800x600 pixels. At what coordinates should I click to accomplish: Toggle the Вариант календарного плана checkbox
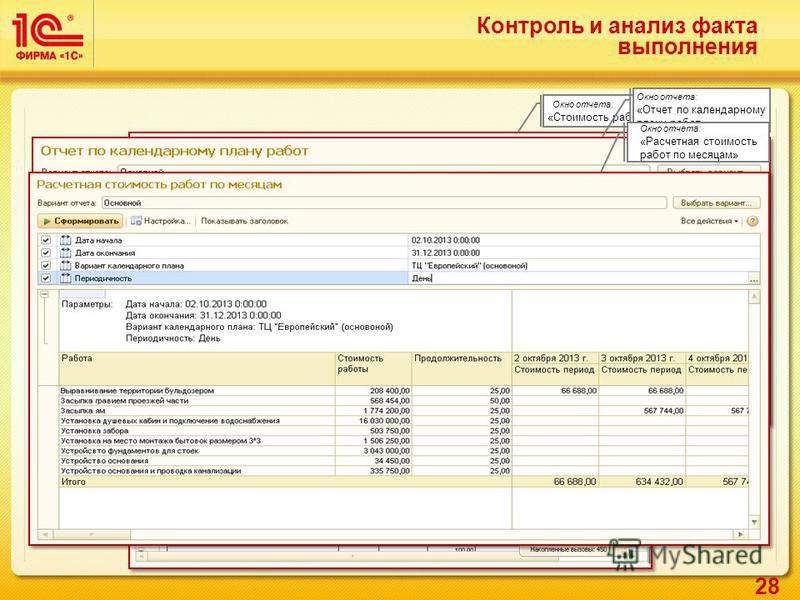tap(46, 265)
